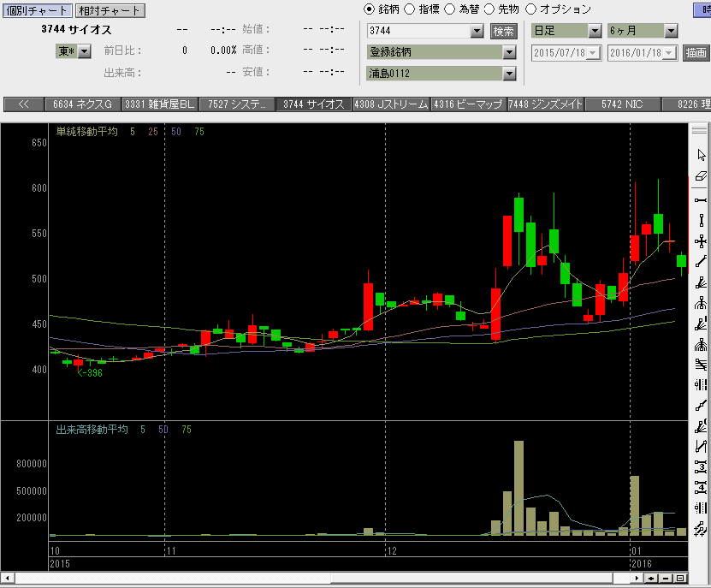Choose the zigzag line tool above the 3 icon
Viewport: 711px width, 588px height.
(701, 447)
